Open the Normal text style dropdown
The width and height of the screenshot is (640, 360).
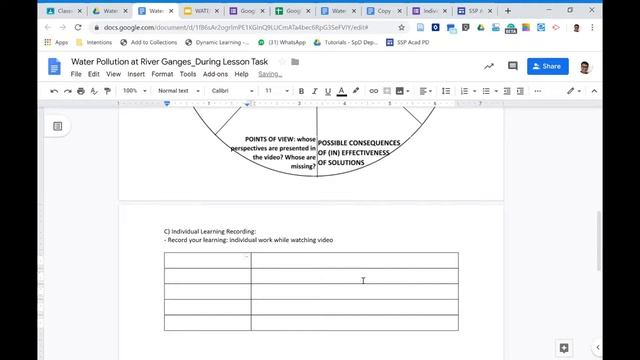(x=179, y=91)
